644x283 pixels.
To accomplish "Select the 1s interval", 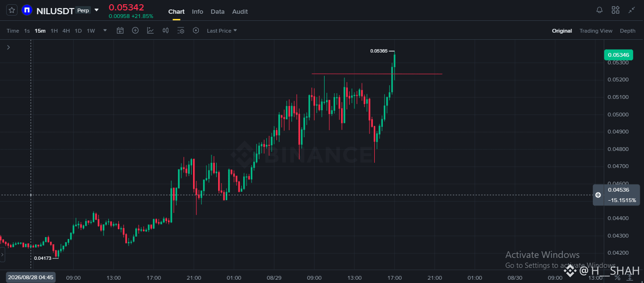I will click(27, 31).
